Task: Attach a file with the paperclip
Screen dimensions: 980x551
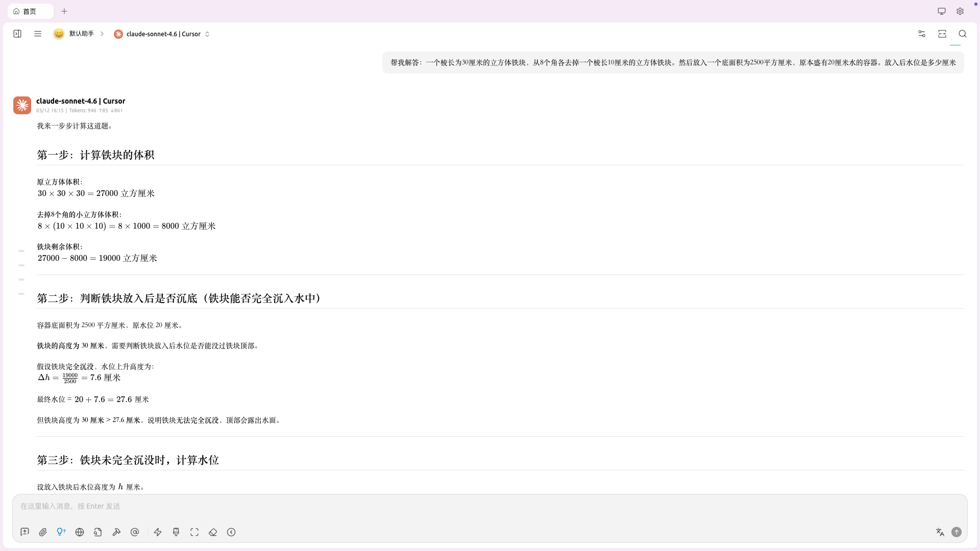Action: click(43, 532)
